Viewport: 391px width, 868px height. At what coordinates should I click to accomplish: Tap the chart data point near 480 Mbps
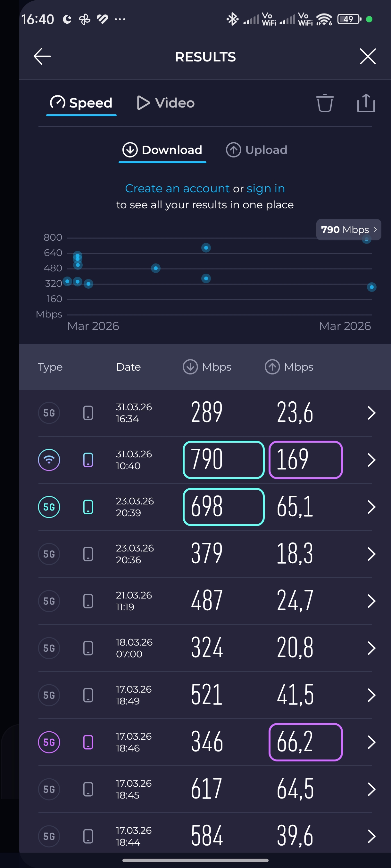pos(155,268)
